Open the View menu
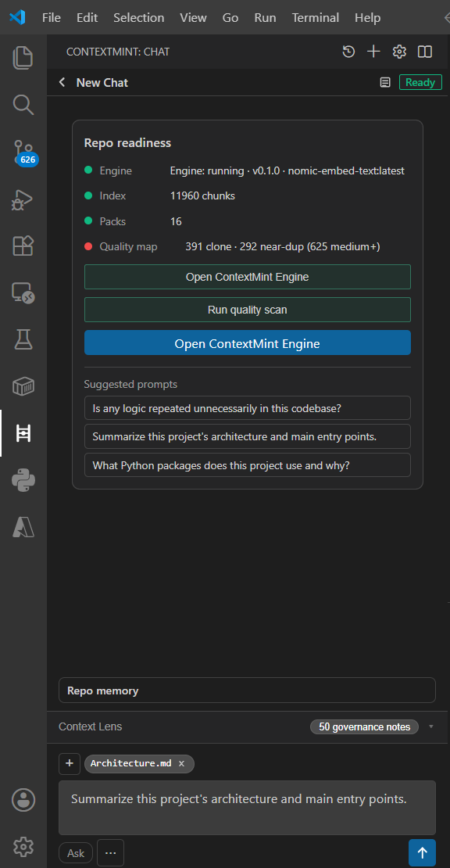 [193, 18]
